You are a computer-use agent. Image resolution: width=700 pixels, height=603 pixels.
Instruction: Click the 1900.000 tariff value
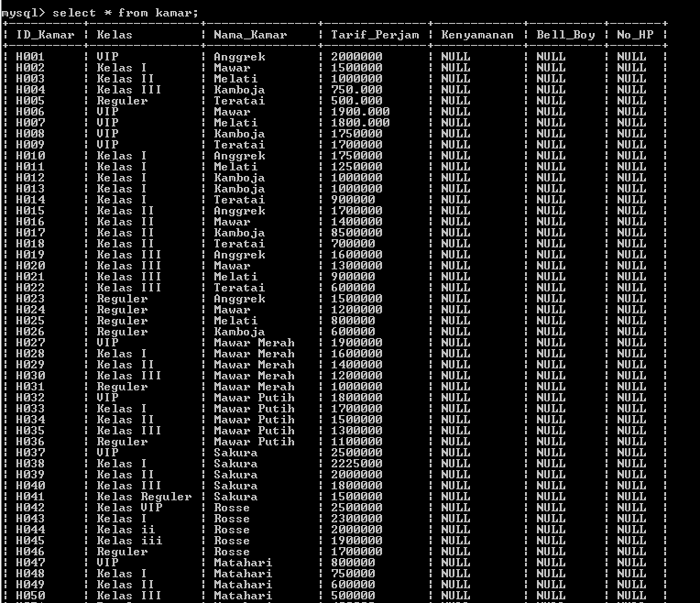[360, 112]
